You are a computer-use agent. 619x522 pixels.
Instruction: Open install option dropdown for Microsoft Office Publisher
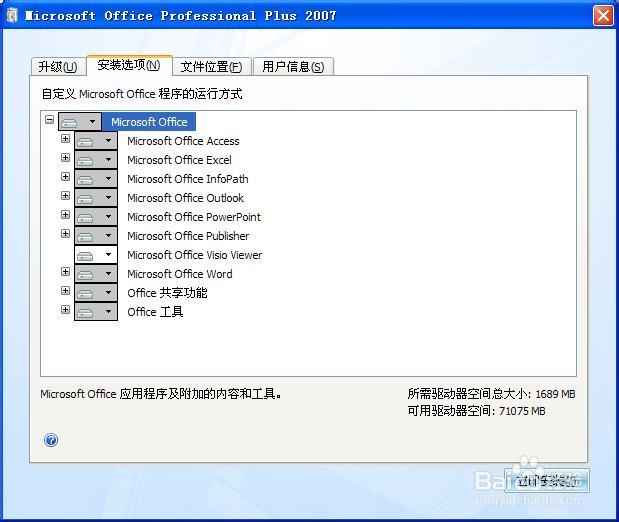(x=96, y=236)
